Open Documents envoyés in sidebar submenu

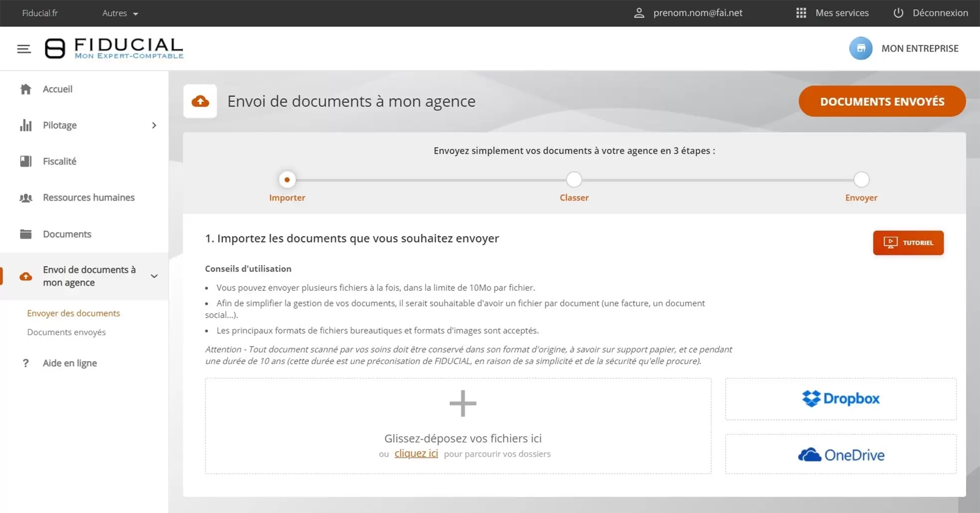pos(66,332)
